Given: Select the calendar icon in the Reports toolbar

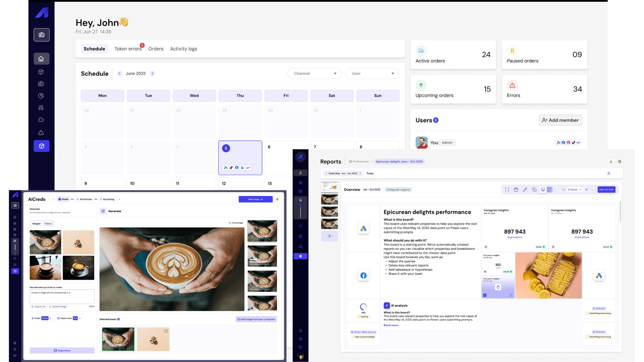Looking at the screenshot, I should pos(516,190).
